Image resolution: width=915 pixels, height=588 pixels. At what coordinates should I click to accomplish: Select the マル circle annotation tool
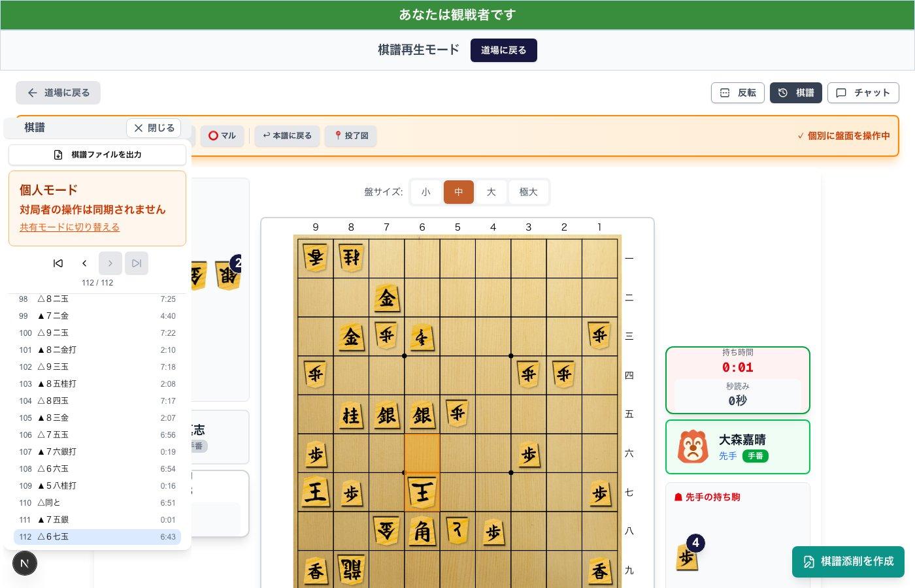point(222,136)
